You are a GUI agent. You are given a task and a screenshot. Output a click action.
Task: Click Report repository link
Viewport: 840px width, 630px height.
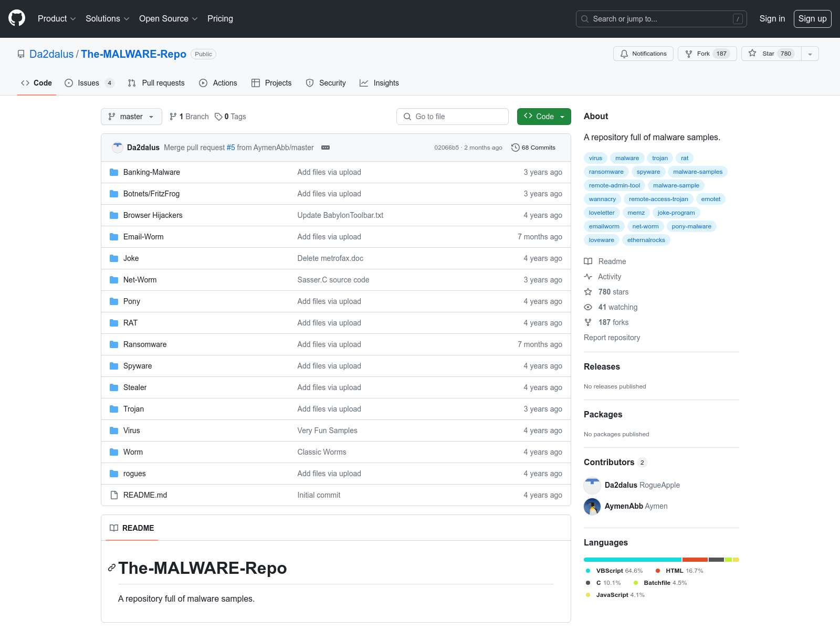click(x=612, y=338)
